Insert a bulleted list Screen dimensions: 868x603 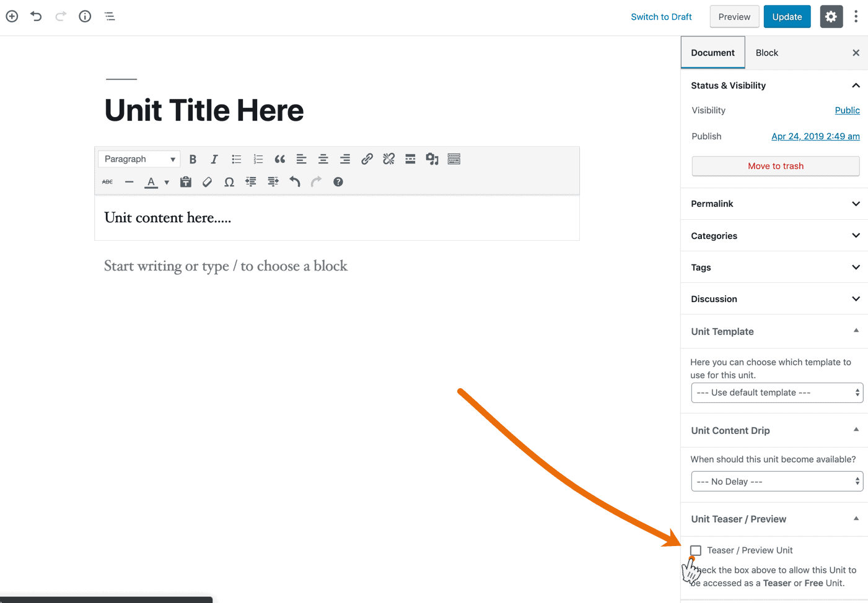236,159
